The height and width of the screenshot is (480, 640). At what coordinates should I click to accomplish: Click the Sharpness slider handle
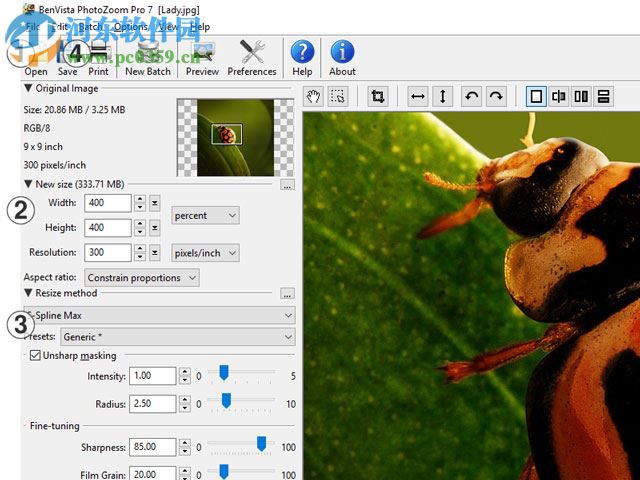point(262,444)
